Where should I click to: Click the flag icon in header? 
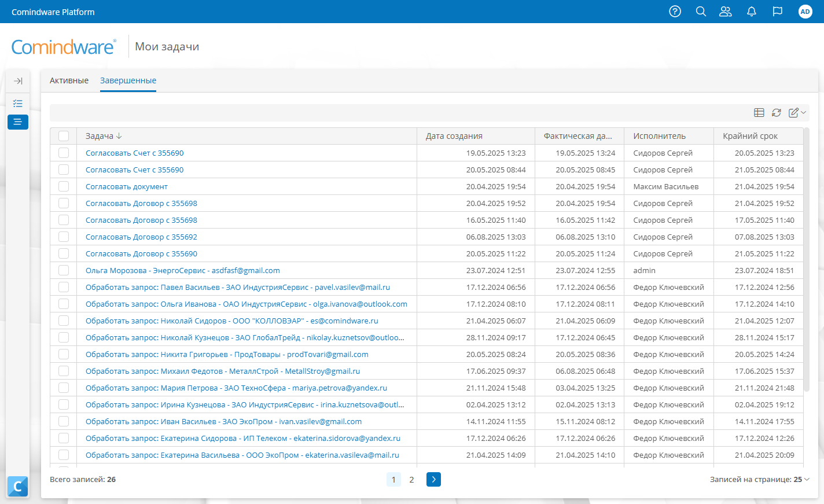[778, 12]
